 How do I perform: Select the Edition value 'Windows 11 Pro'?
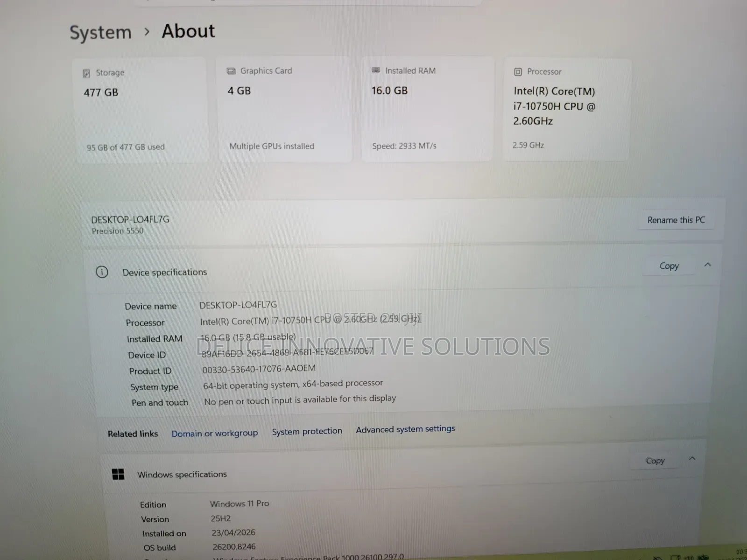240,504
